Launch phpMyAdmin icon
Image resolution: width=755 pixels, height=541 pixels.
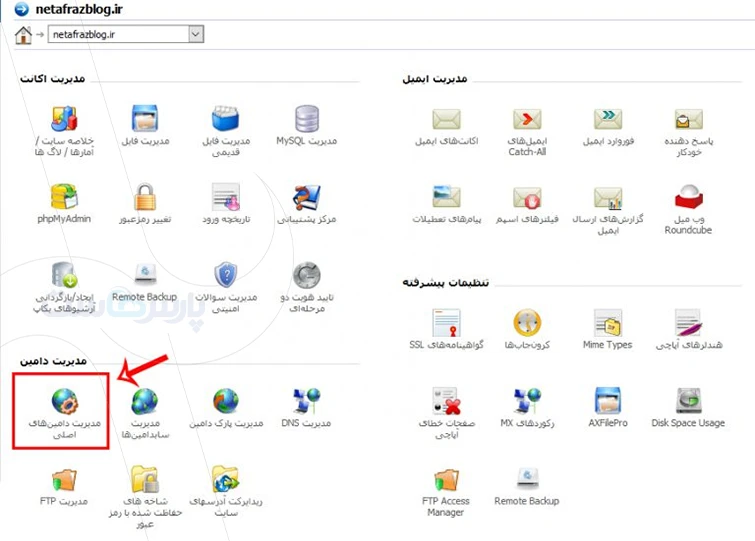64,197
